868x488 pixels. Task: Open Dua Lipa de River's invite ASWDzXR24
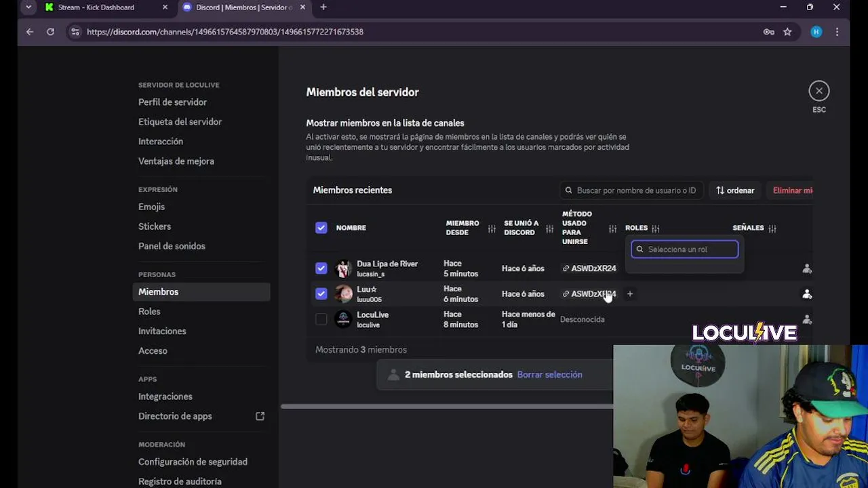589,268
